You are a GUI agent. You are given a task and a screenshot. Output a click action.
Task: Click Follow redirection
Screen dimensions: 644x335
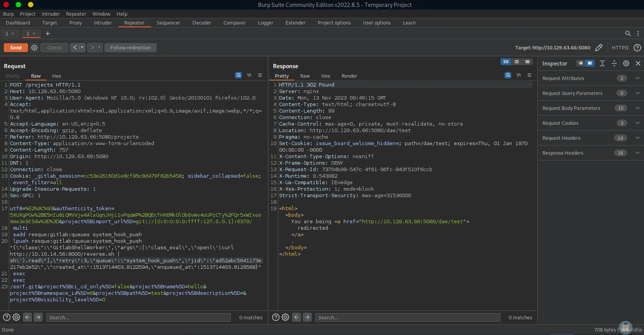pyautogui.click(x=130, y=47)
